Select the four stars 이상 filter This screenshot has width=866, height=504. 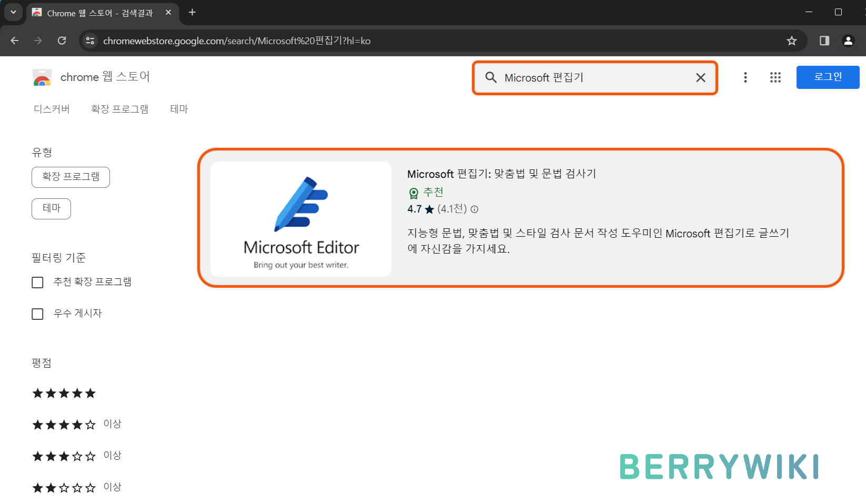pyautogui.click(x=77, y=424)
